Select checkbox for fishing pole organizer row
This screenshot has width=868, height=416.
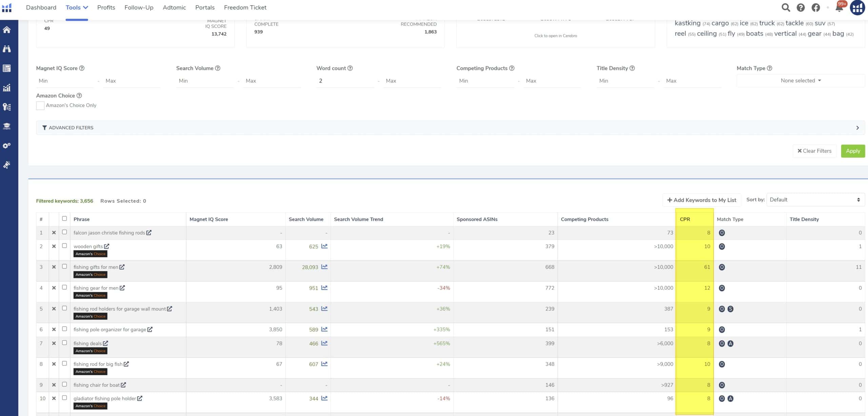coord(64,329)
